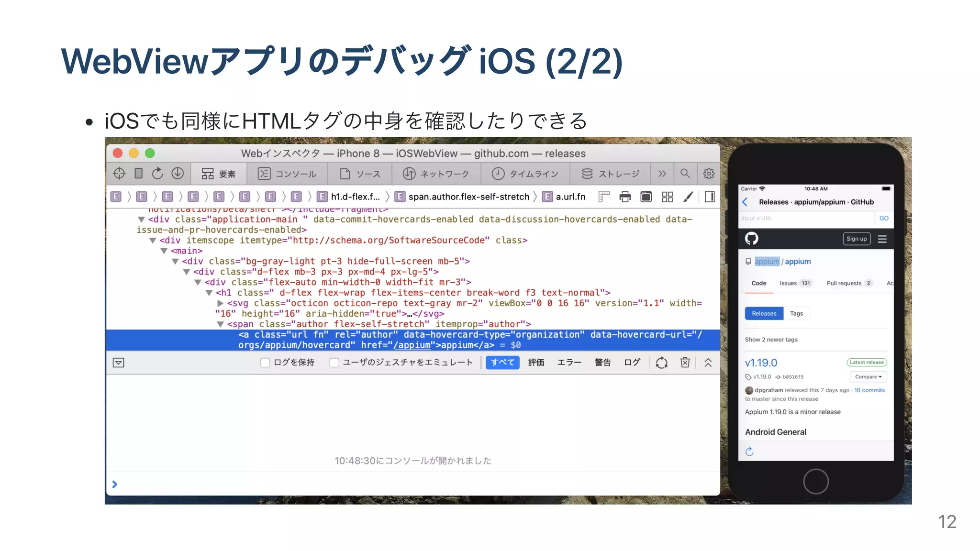Click the device settings phone icon
The height and width of the screenshot is (551, 980).
click(138, 173)
